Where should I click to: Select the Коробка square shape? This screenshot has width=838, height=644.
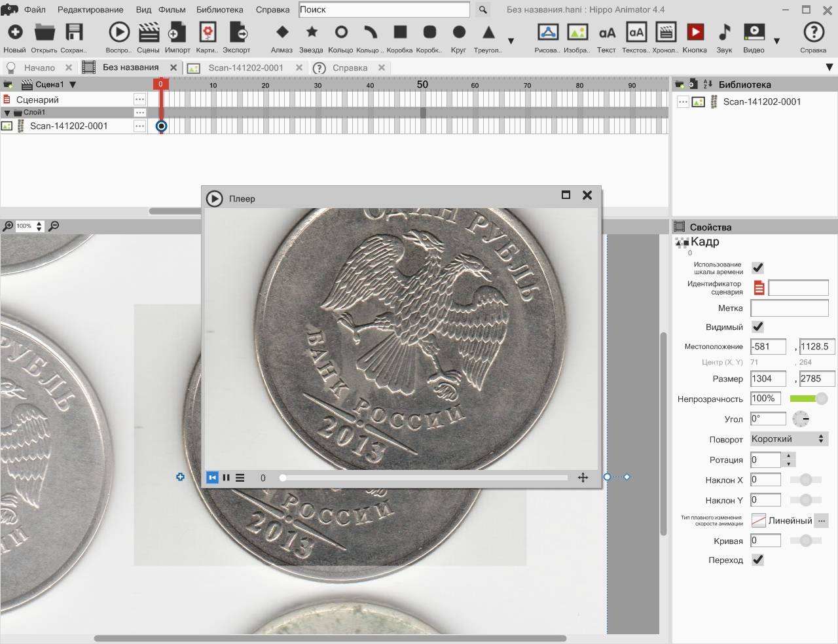click(x=400, y=32)
